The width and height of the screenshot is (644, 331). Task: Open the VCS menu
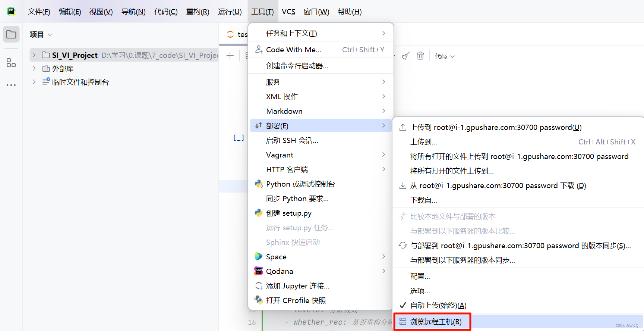tap(288, 12)
